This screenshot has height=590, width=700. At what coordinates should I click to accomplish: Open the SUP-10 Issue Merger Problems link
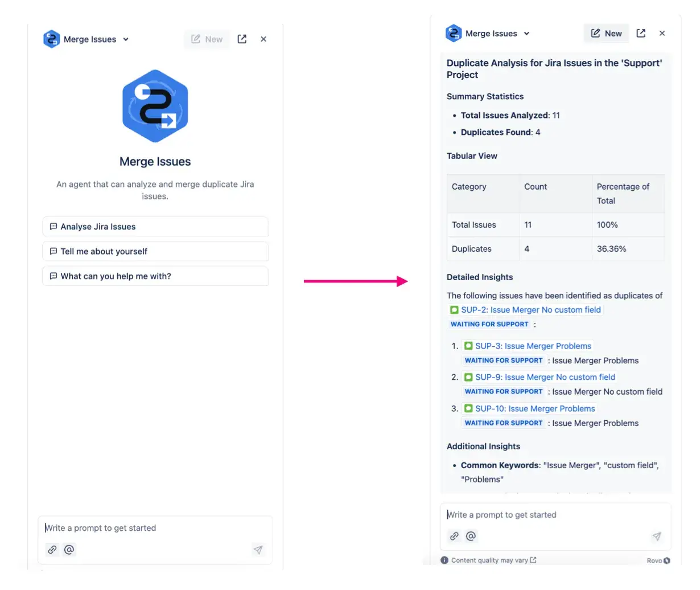(x=534, y=408)
